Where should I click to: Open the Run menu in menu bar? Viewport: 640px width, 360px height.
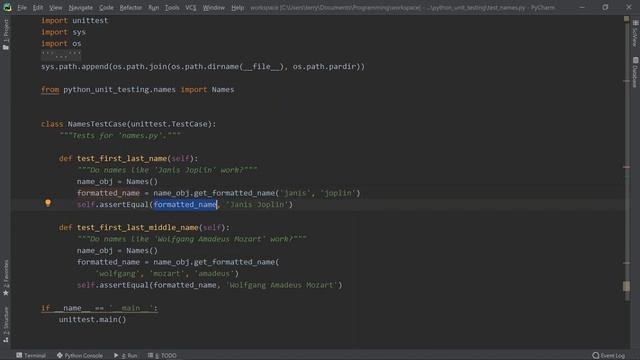[x=153, y=7]
